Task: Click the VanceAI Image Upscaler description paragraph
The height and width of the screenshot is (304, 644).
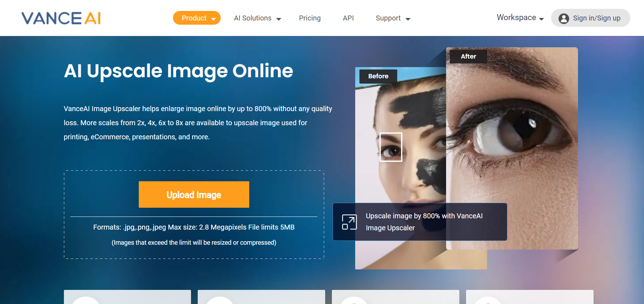Action: tap(198, 123)
